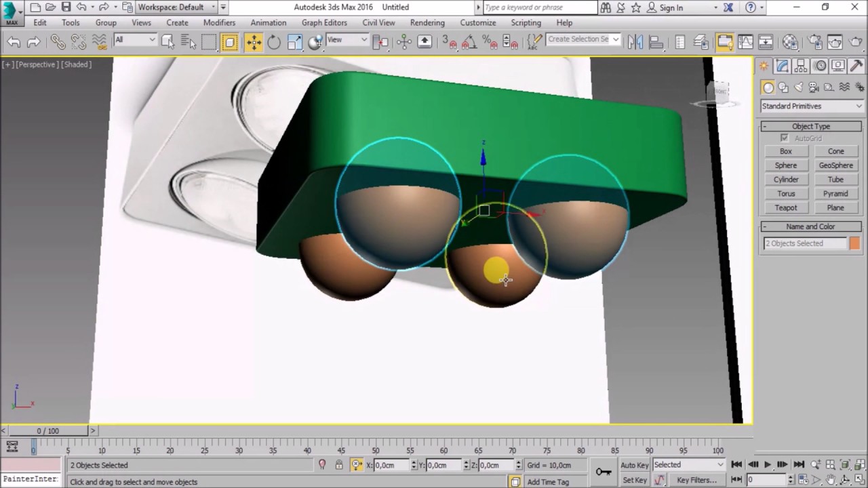Open the View reference coordinate dropdown
The width and height of the screenshot is (868, 488).
[x=347, y=40]
